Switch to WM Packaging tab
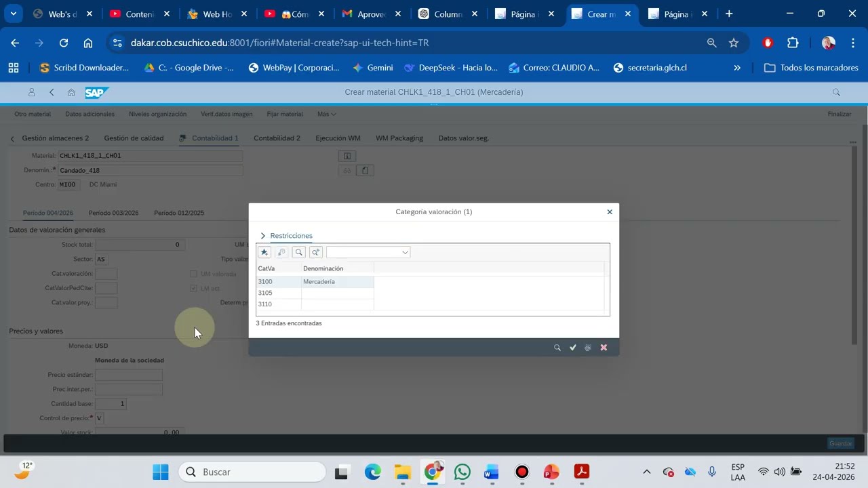Viewport: 868px width, 488px height. 399,138
